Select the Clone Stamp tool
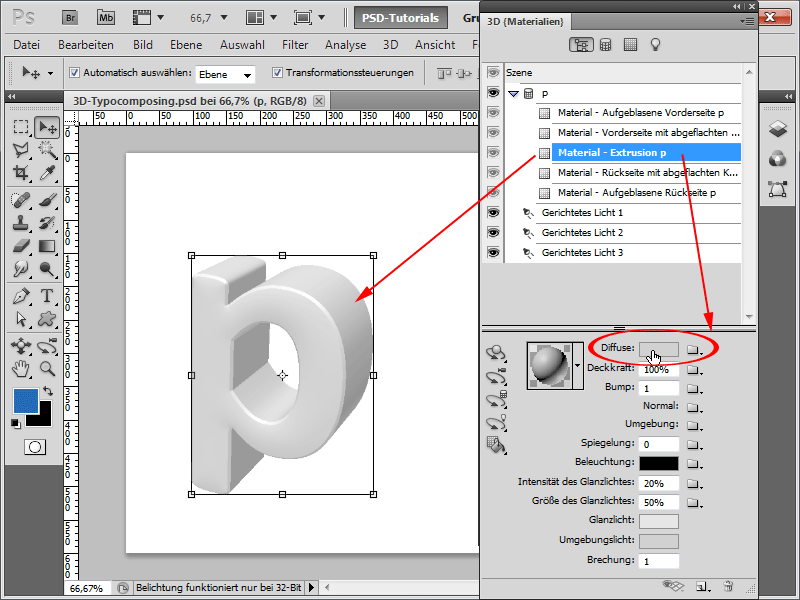This screenshot has height=600, width=800. pyautogui.click(x=20, y=223)
